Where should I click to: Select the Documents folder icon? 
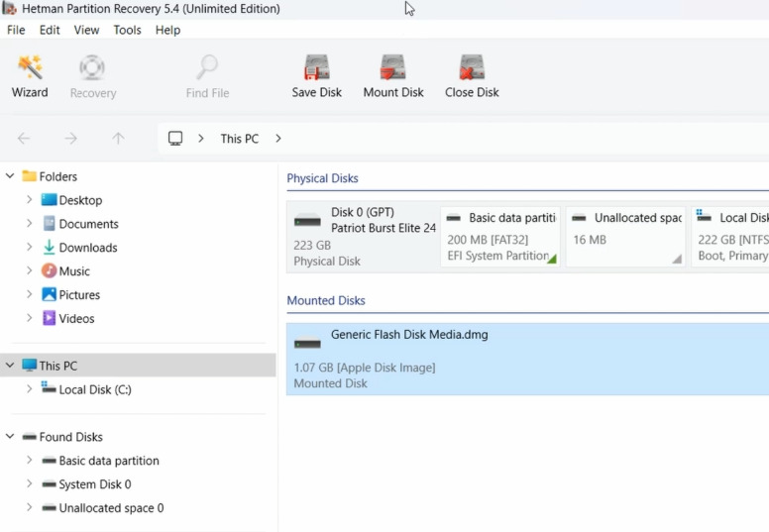tap(49, 224)
